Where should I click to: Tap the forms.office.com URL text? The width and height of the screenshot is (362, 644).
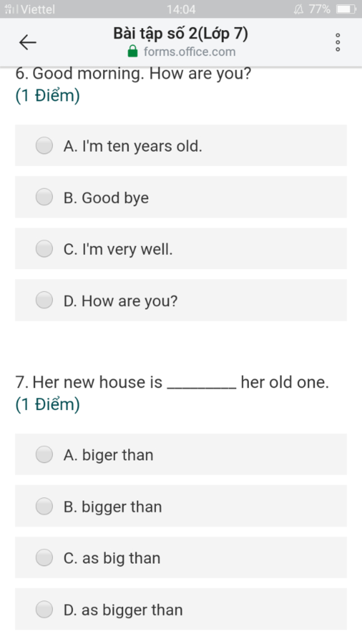coord(189,52)
